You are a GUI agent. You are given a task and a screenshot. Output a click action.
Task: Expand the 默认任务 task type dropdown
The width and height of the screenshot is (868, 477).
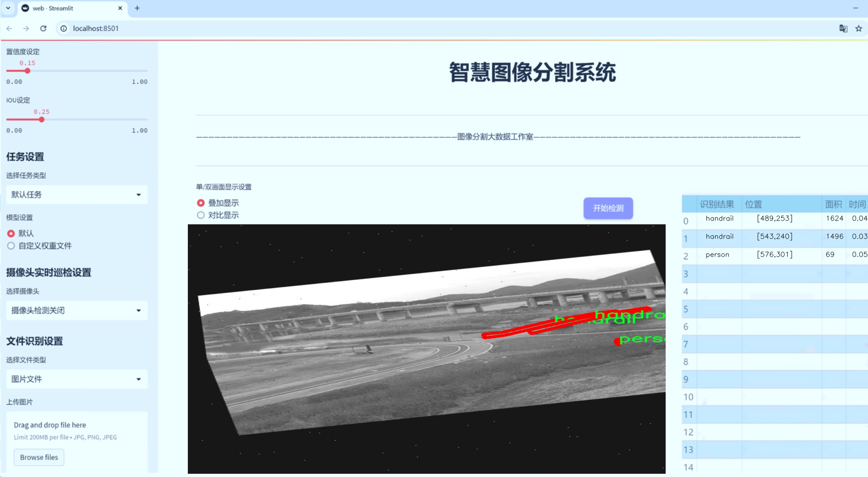point(77,195)
